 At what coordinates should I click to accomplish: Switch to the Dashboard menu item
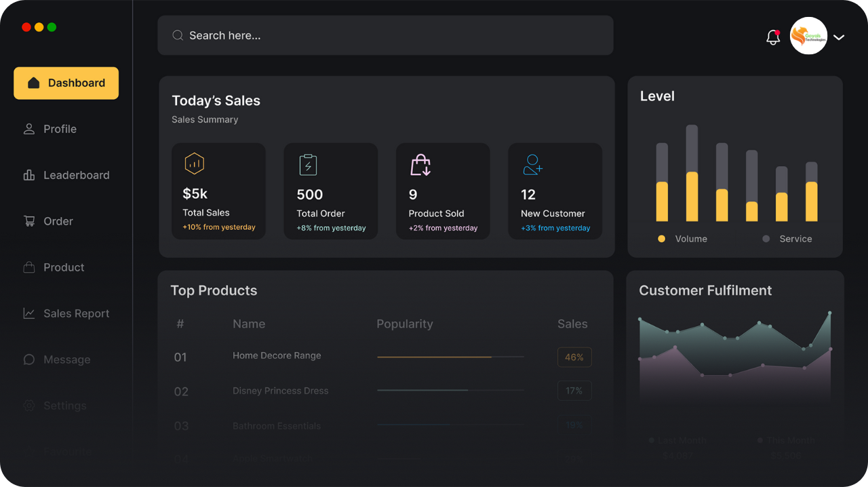pyautogui.click(x=66, y=83)
